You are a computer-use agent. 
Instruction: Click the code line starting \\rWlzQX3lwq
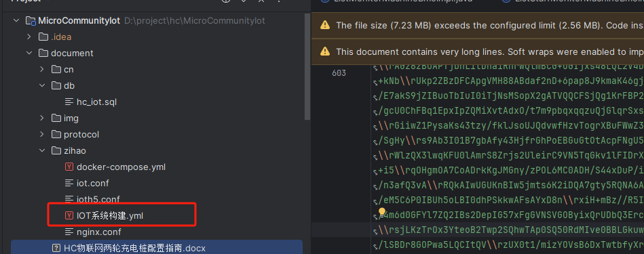point(511,156)
